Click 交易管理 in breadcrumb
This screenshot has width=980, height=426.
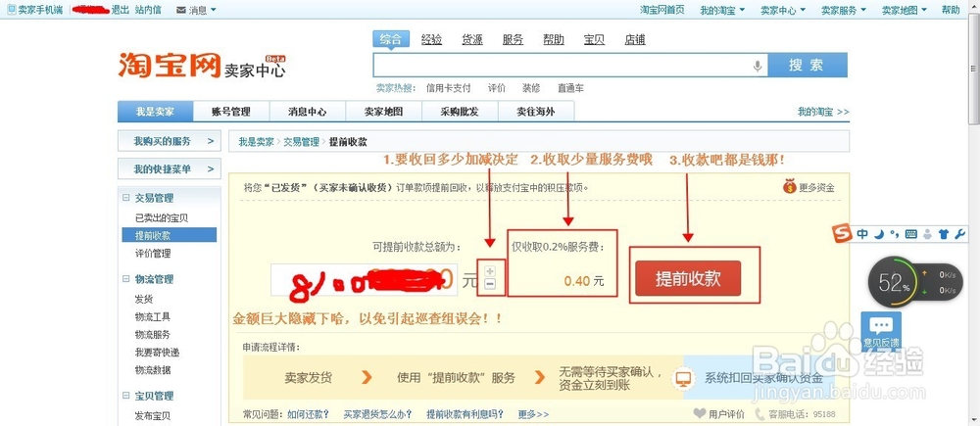pyautogui.click(x=301, y=142)
